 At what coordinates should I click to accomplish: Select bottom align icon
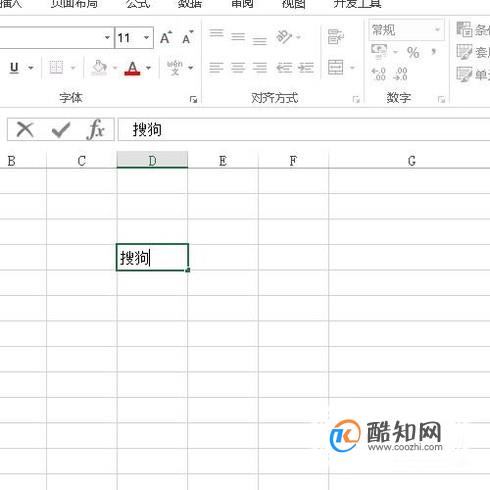[260, 41]
